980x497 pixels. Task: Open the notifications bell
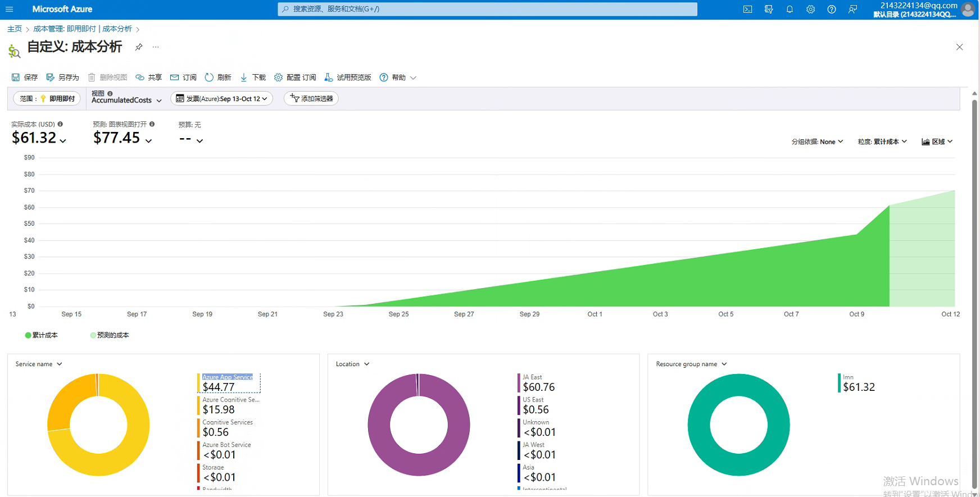[x=790, y=9]
